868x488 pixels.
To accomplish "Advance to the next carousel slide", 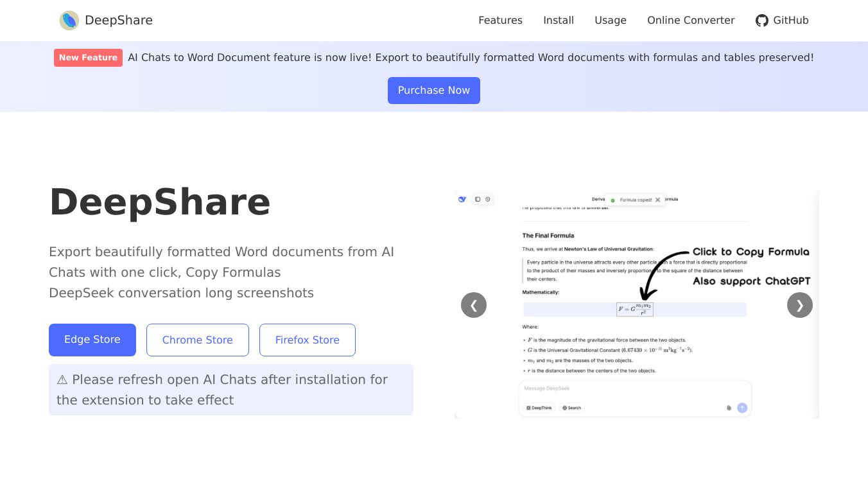I will tap(800, 305).
